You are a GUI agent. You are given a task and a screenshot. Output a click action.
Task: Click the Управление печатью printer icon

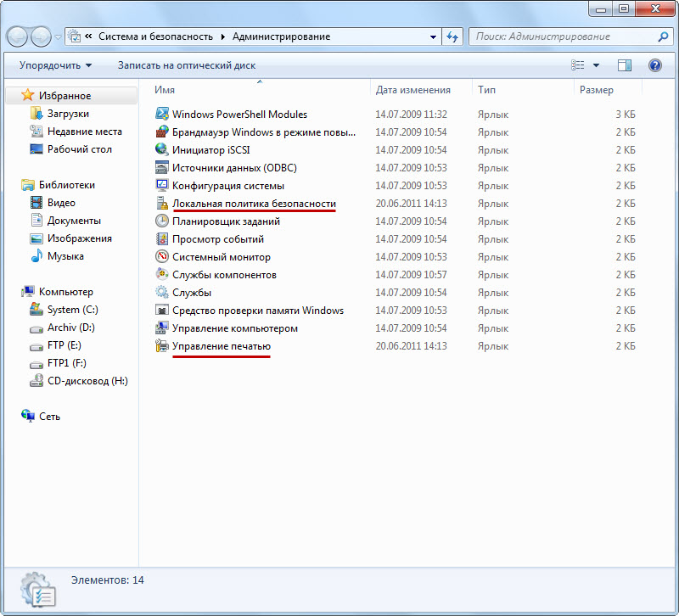coord(162,345)
